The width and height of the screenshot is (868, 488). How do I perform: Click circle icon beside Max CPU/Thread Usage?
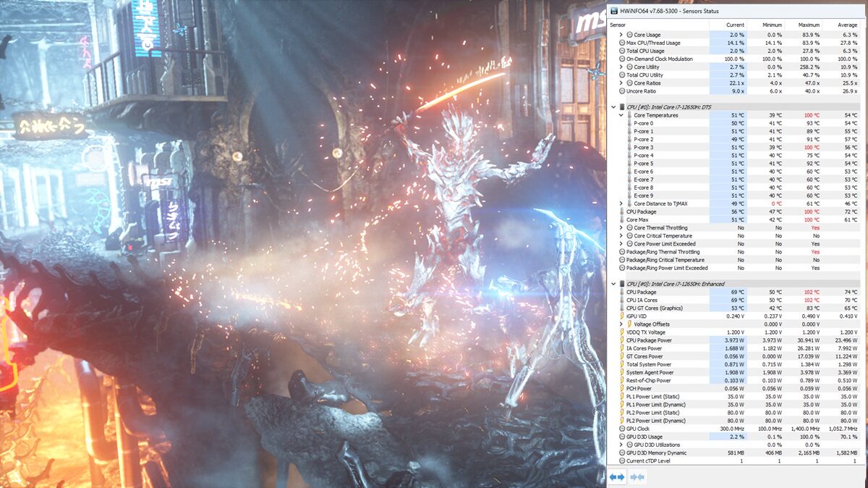(622, 43)
